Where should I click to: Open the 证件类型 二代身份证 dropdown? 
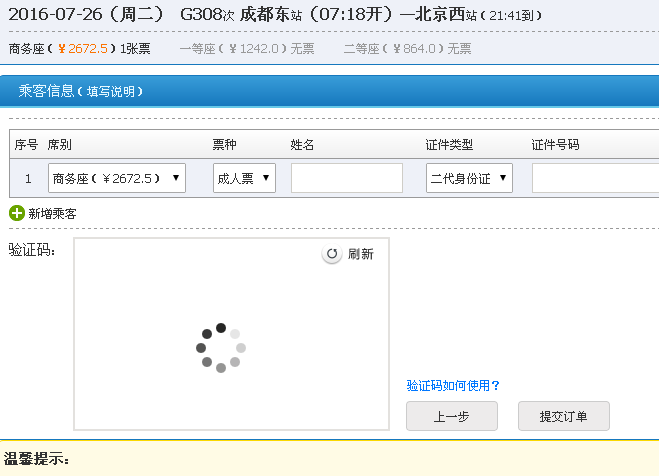[x=469, y=178]
